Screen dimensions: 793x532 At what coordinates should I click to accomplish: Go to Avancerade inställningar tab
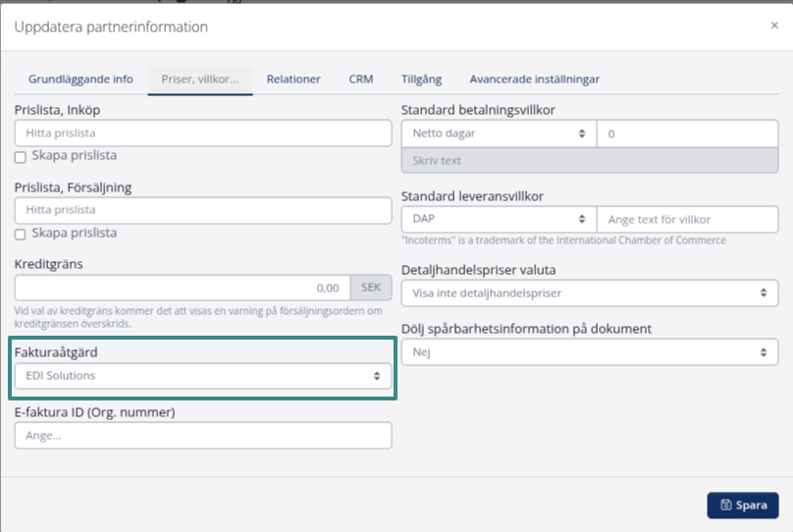click(534, 80)
